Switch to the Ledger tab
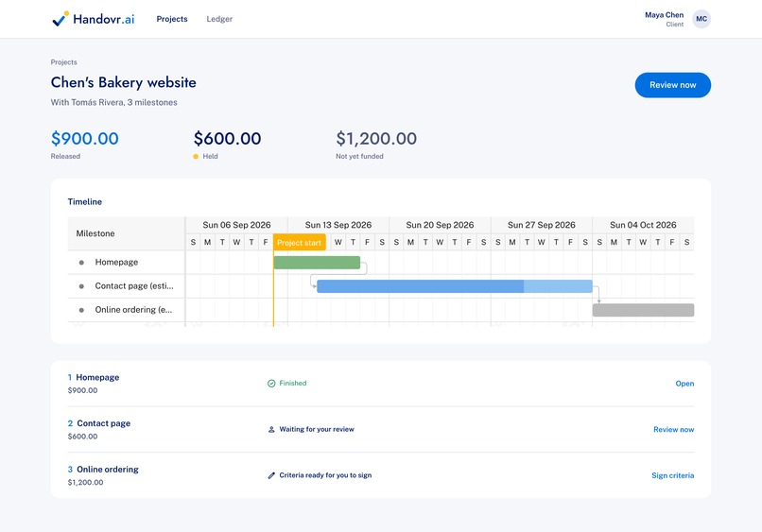Screen dimensions: 762x532 click(x=219, y=19)
